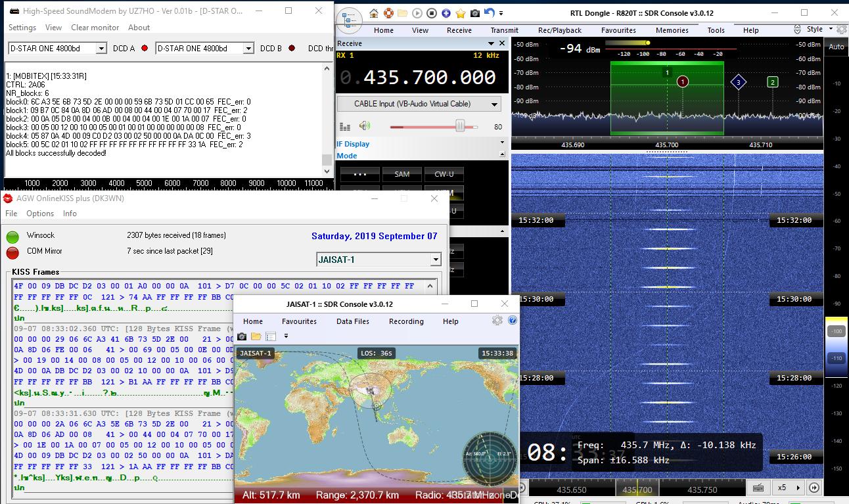Click the blue help question mark icon
The image size is (849, 504).
[x=513, y=321]
